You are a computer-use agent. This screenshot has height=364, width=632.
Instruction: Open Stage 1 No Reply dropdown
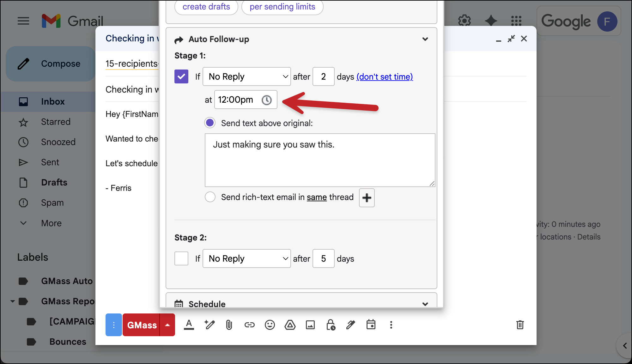(246, 76)
